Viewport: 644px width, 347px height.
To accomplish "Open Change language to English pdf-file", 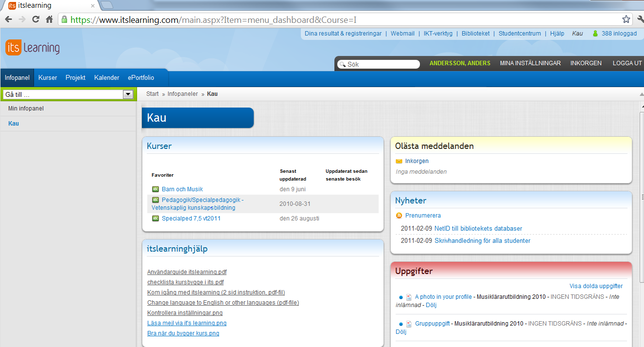I will [x=223, y=303].
